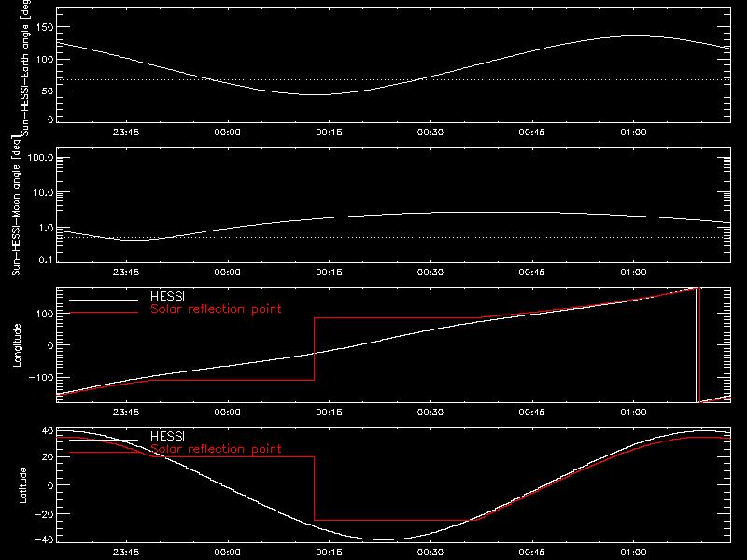Click the Longitude axis title

pyautogui.click(x=17, y=345)
